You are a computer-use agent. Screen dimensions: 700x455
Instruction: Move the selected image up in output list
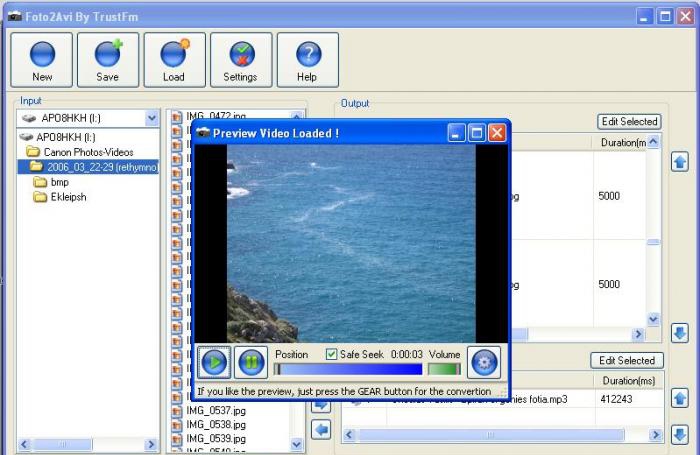[x=680, y=162]
